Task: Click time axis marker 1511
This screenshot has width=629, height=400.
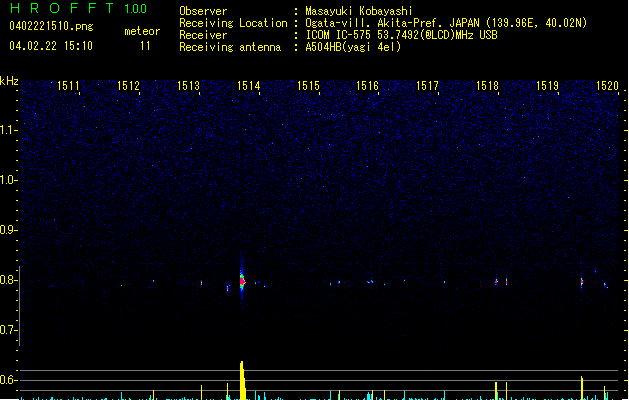Action: point(68,86)
